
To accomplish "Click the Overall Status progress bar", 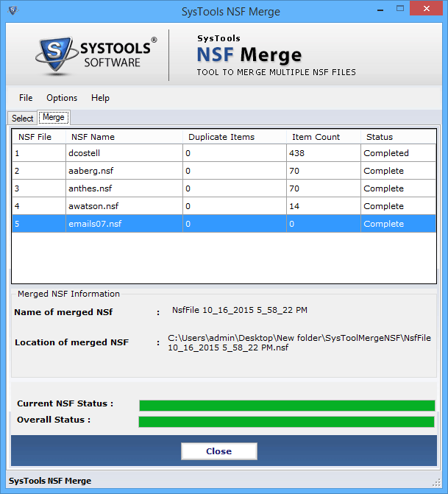I will (x=286, y=421).
